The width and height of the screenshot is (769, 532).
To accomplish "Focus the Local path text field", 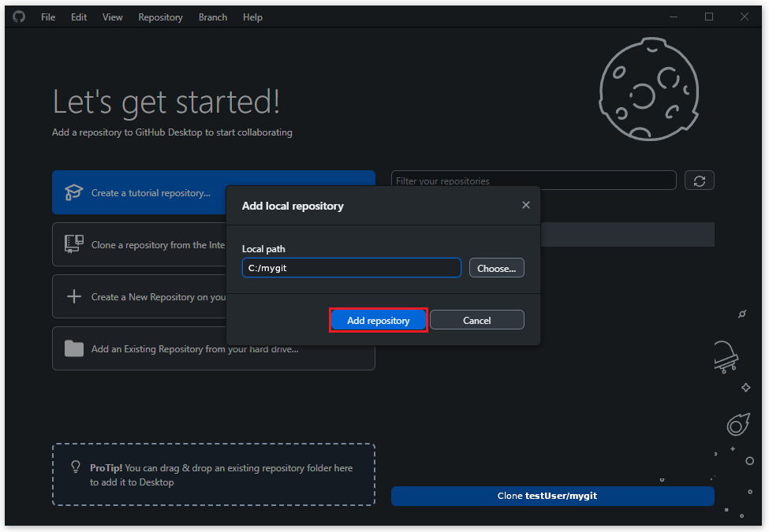I will (351, 268).
